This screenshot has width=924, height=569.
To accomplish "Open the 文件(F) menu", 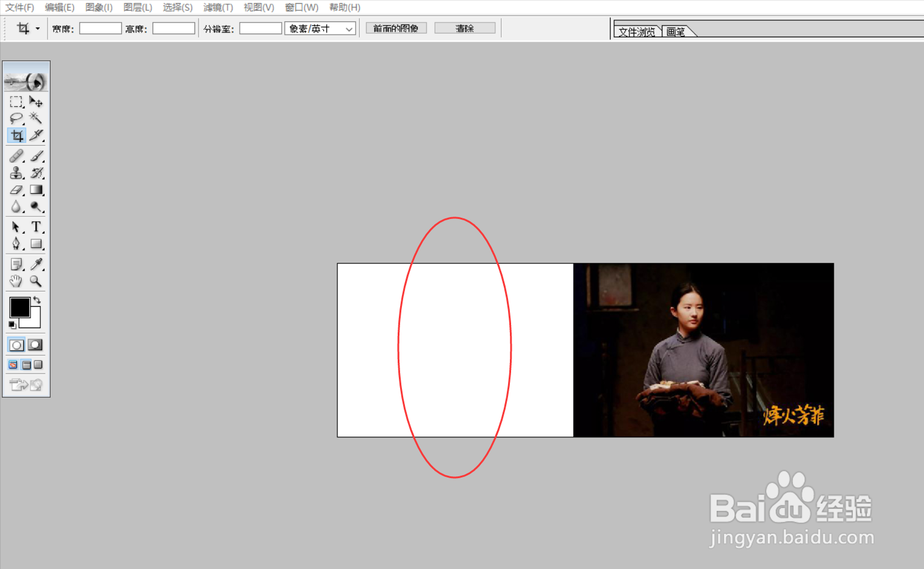I will click(x=20, y=7).
